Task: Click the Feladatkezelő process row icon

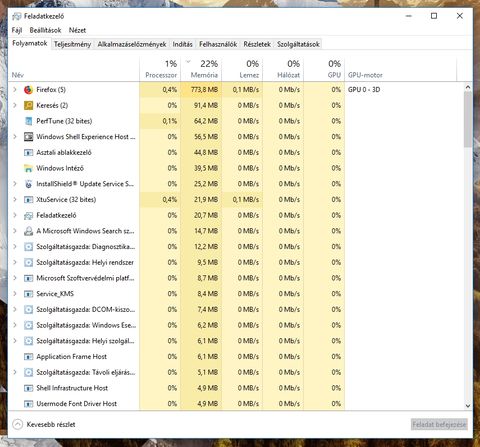Action: pyautogui.click(x=28, y=215)
